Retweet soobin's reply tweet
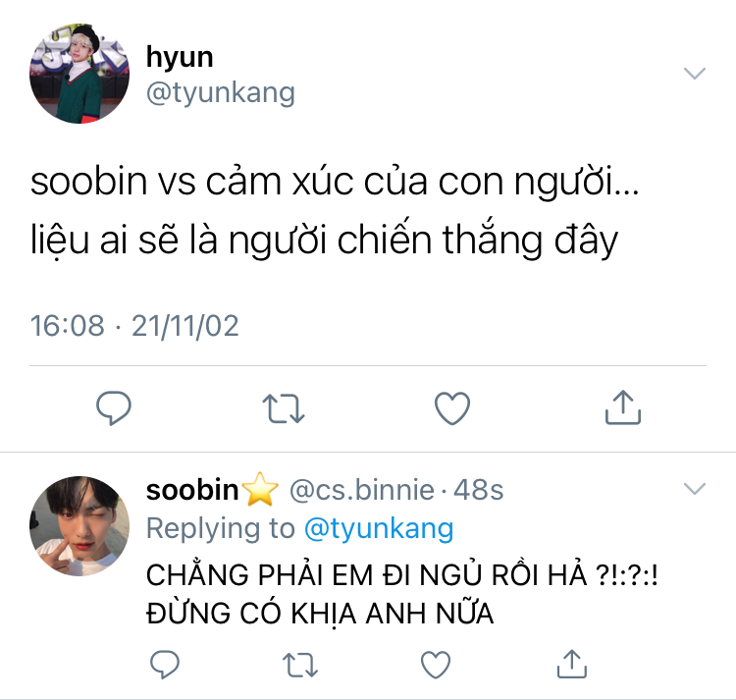Viewport: 736px width, 700px height. coord(300,665)
